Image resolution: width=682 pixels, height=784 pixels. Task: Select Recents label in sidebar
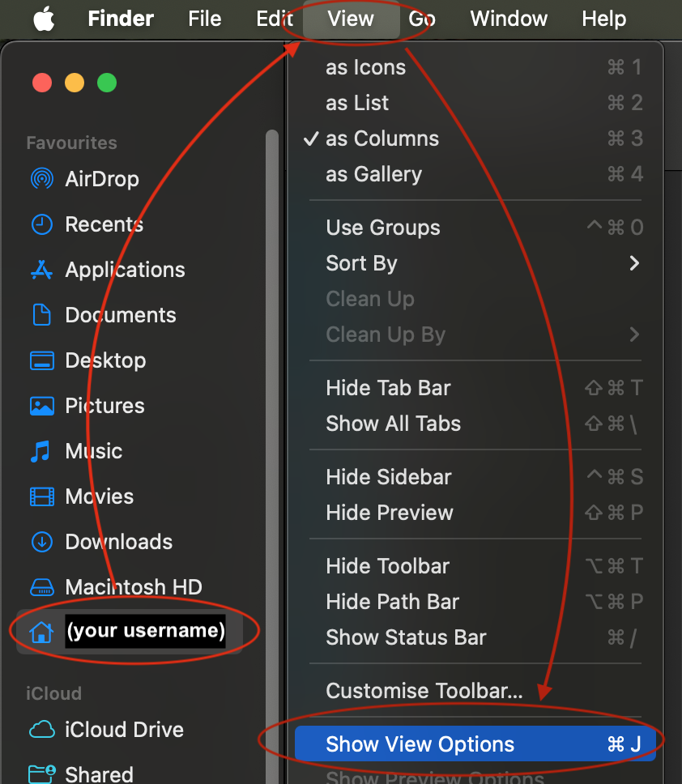coord(104,224)
